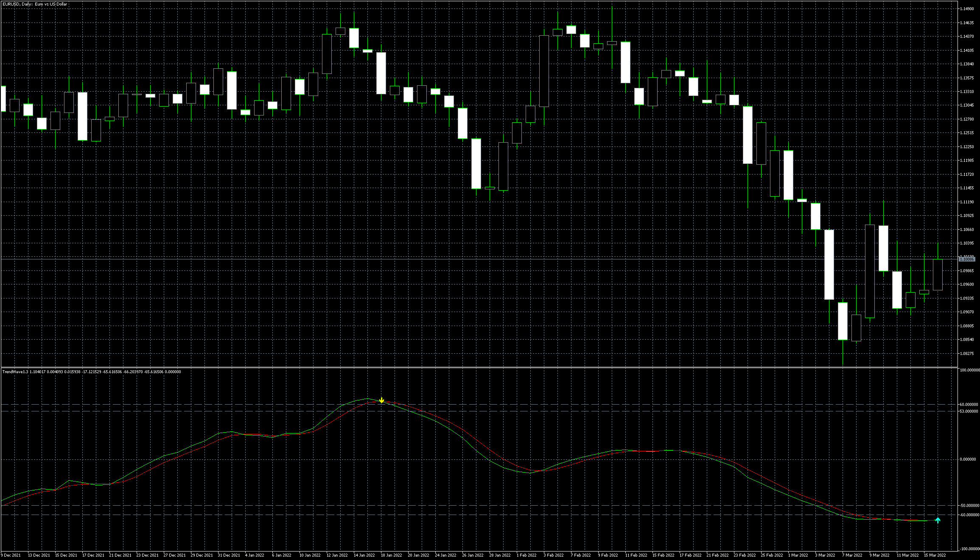
Task: Click the 1.13045 price axis label
Action: pyautogui.click(x=967, y=105)
